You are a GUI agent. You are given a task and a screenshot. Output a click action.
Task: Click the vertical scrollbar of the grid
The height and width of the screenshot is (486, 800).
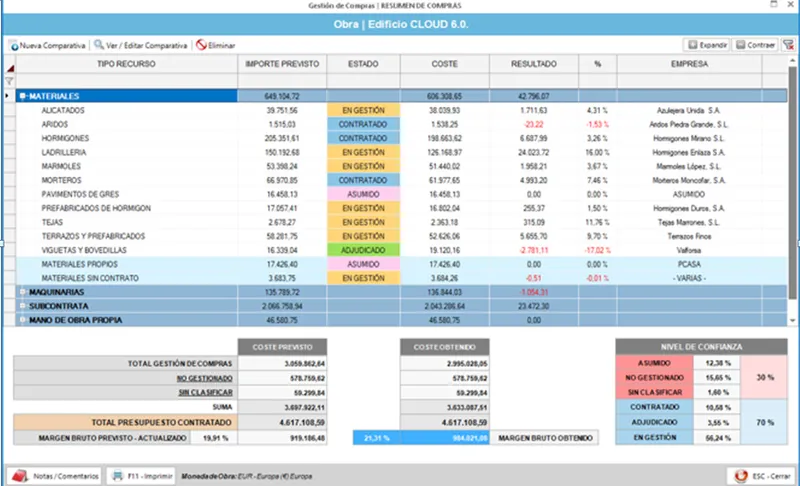point(792,183)
